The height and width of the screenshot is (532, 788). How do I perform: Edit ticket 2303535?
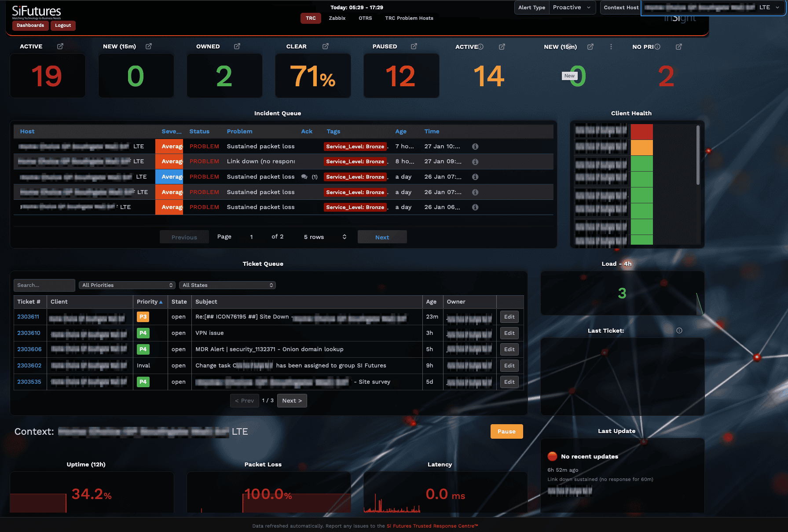(509, 382)
